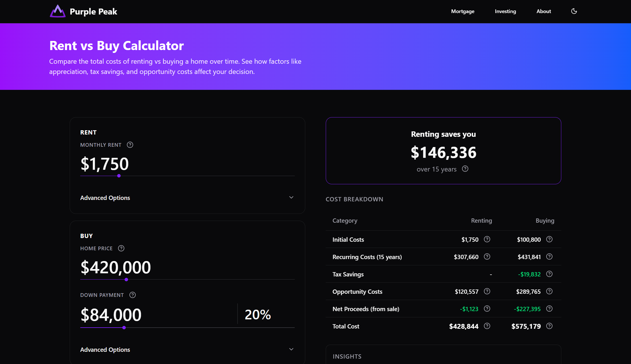Click the Net Proceeds help icon for Buying
This screenshot has height=364, width=631.
(549, 309)
